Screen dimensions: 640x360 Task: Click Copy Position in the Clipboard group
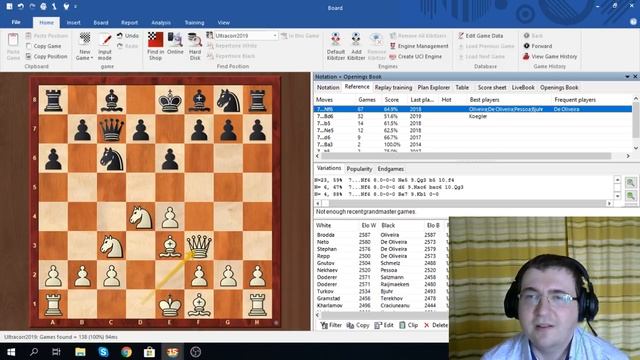47,56
